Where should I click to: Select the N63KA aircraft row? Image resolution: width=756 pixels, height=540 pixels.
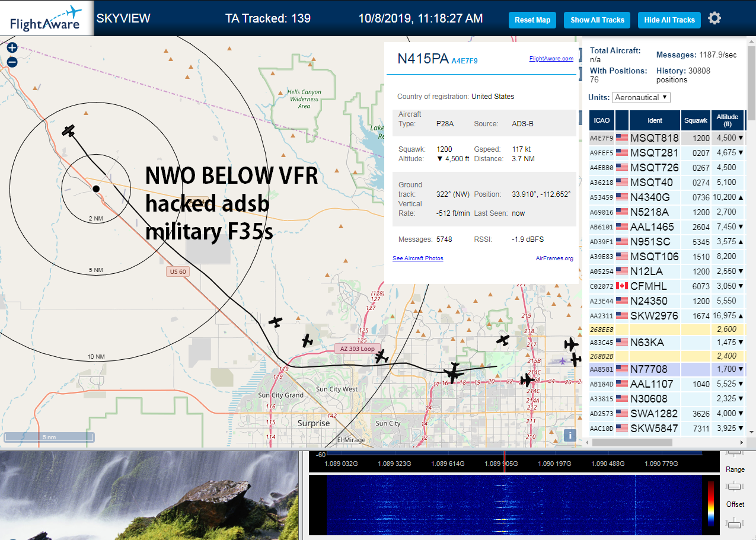pyautogui.click(x=666, y=343)
